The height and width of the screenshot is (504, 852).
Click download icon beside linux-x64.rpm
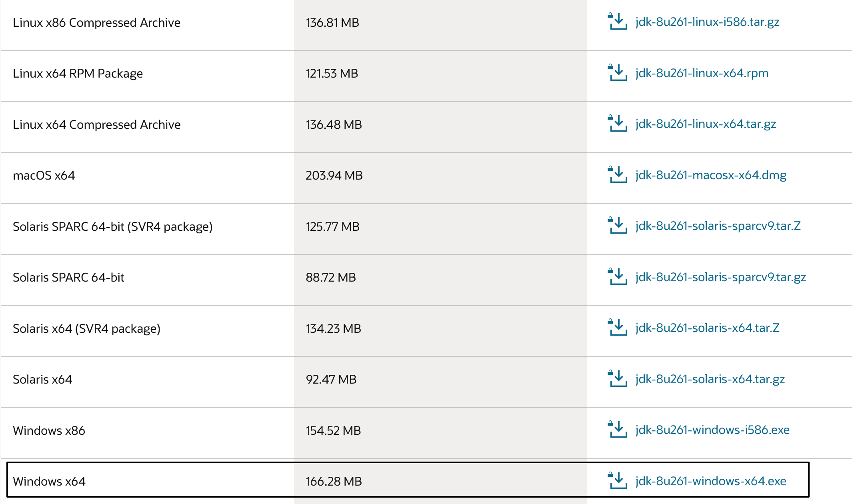pyautogui.click(x=618, y=73)
